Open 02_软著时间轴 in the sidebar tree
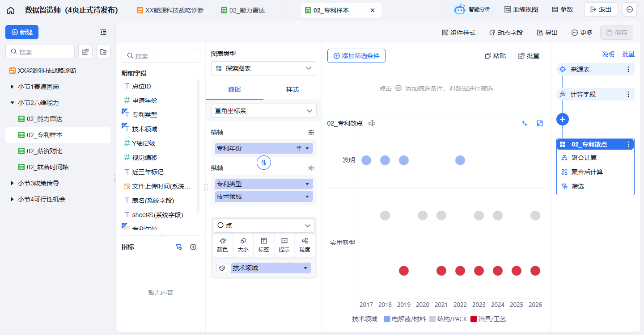 [x=47, y=167]
